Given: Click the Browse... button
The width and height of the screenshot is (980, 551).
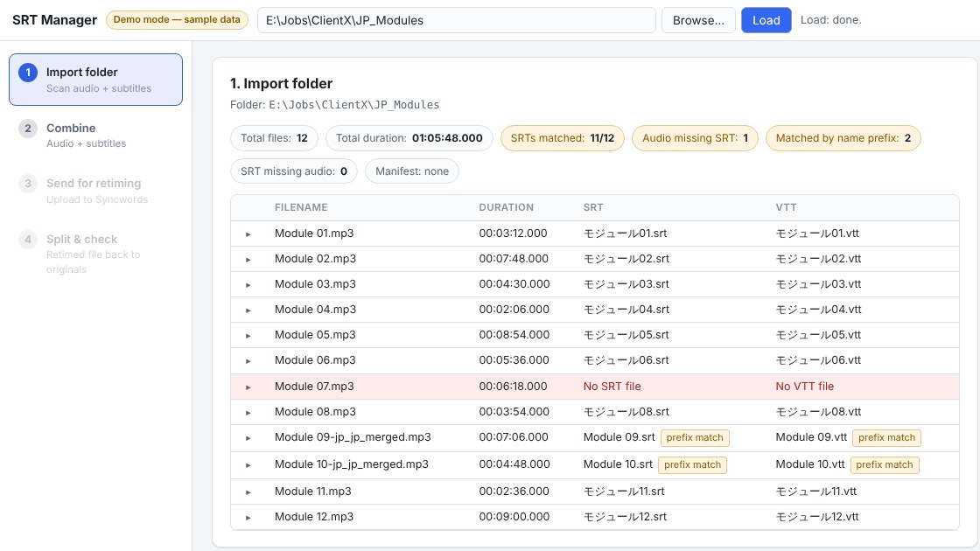Looking at the screenshot, I should coord(698,20).
